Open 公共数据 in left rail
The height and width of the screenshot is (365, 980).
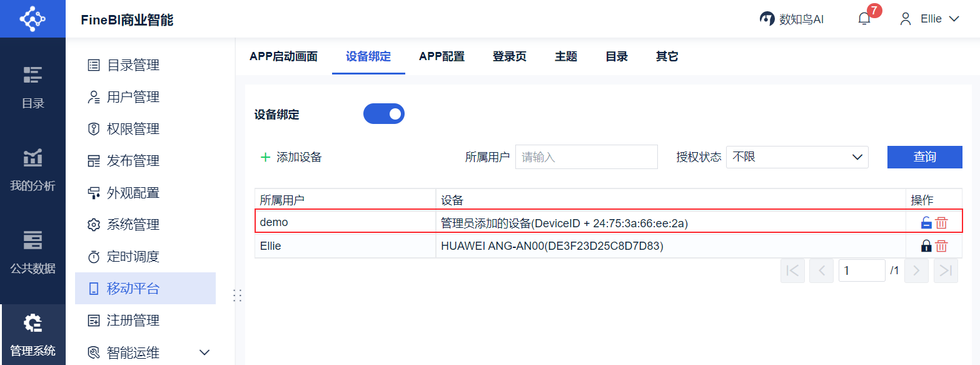click(x=33, y=252)
